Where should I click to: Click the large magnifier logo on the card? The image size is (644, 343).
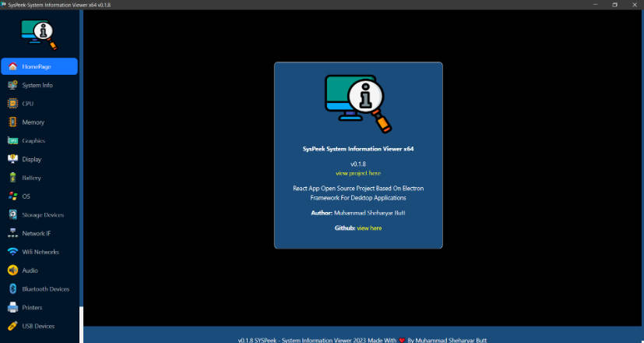pos(358,104)
